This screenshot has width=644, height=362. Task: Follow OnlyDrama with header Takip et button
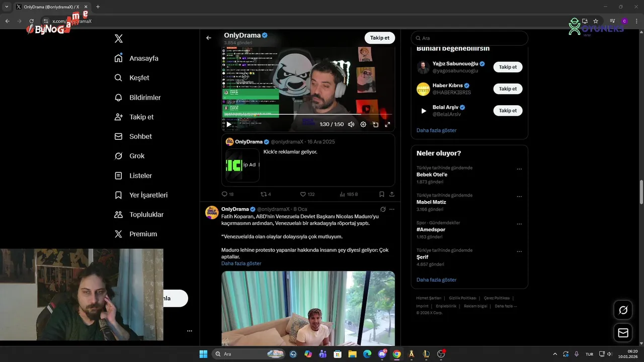(x=379, y=38)
